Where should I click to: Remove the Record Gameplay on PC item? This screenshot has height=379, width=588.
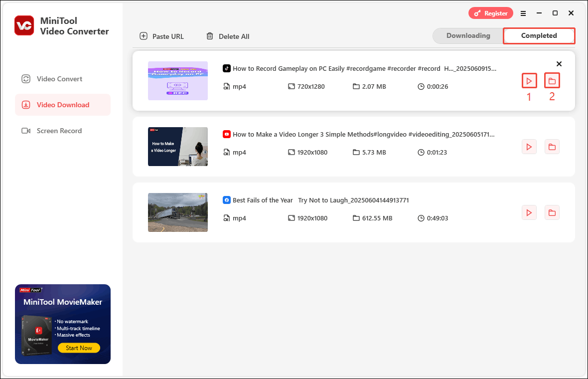[559, 64]
